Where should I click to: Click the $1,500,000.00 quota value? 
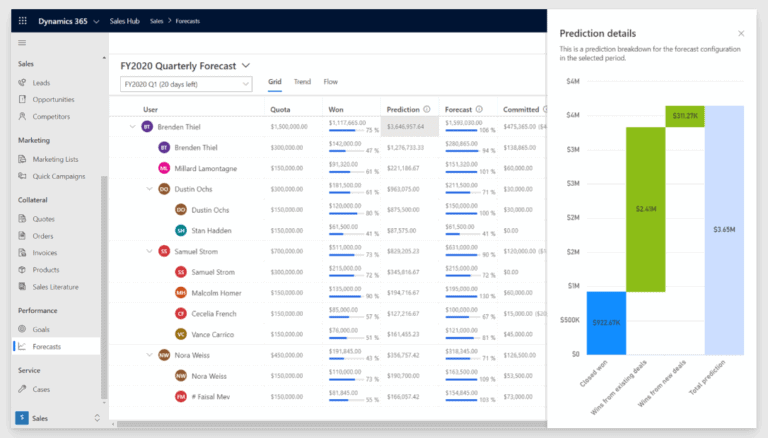pyautogui.click(x=289, y=126)
